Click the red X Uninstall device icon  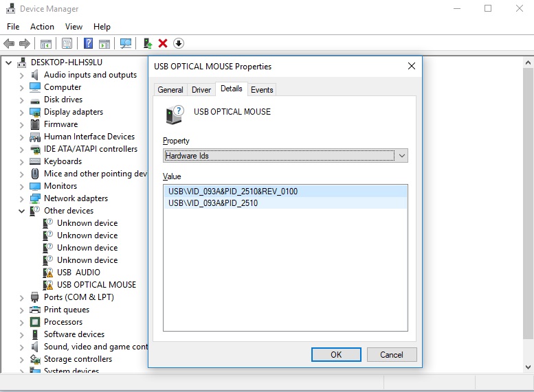[x=163, y=43]
